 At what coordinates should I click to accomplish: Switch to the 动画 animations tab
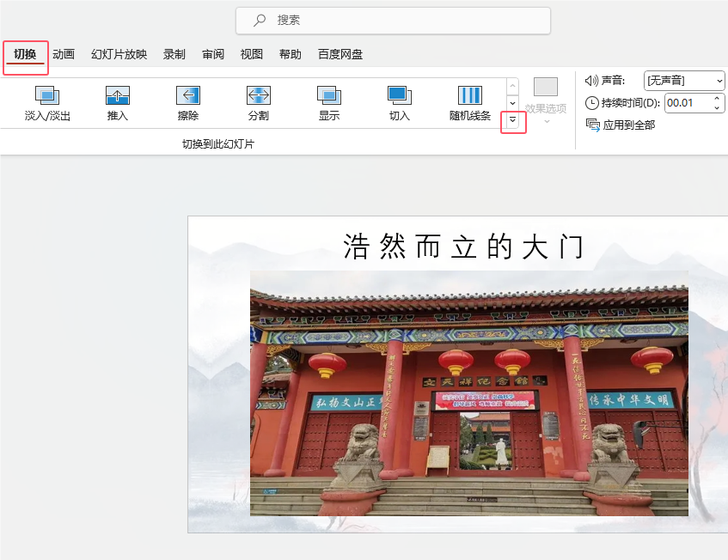point(64,54)
